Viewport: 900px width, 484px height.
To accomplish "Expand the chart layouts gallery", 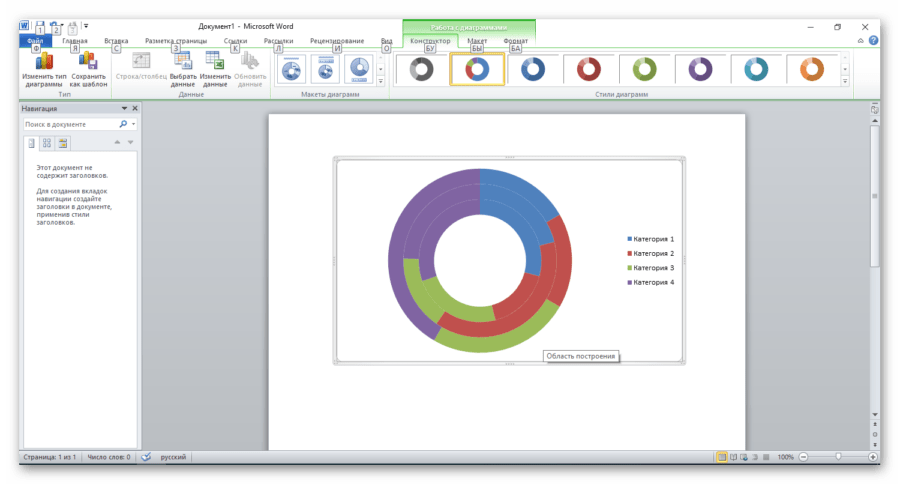I will (380, 82).
